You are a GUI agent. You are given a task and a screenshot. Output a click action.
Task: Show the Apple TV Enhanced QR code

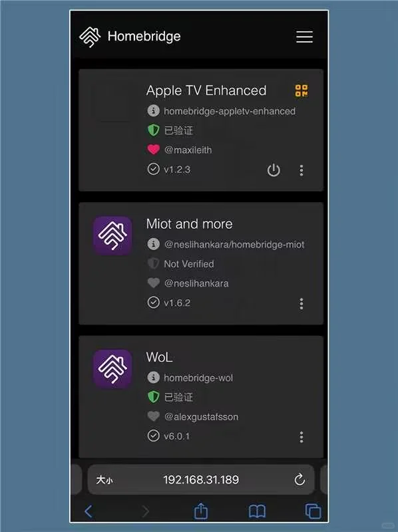pyautogui.click(x=301, y=91)
